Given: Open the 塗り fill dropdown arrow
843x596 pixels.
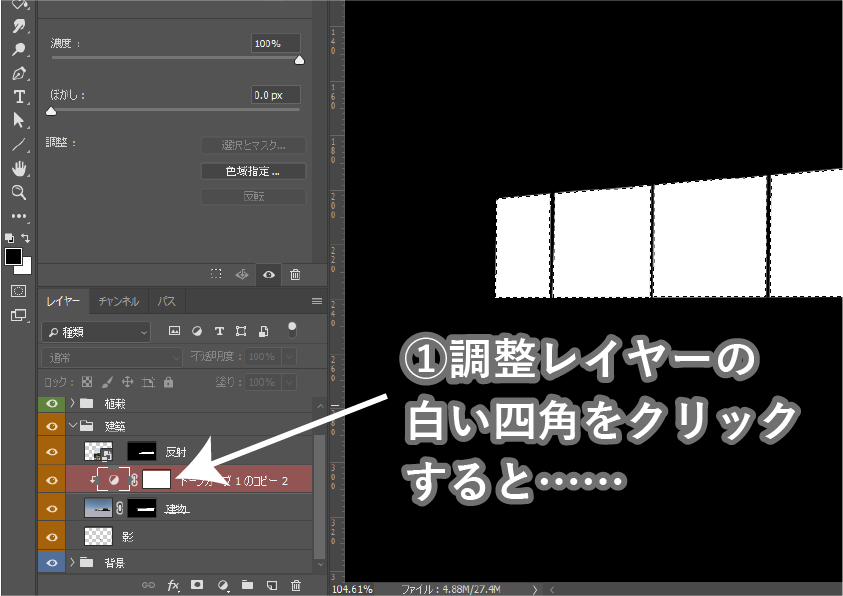Looking at the screenshot, I should pos(289,382).
